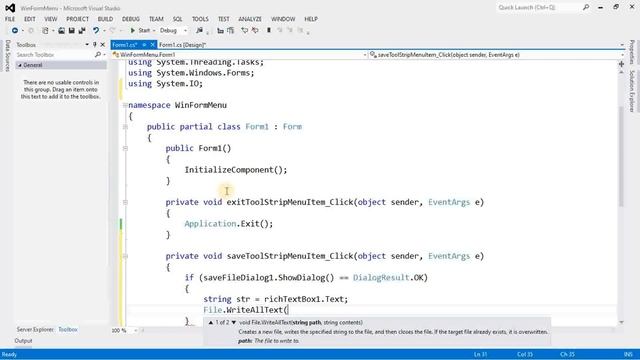Image resolution: width=640 pixels, height=360 pixels.
Task: Click the Open File toolbar icon
Action: tap(61, 31)
